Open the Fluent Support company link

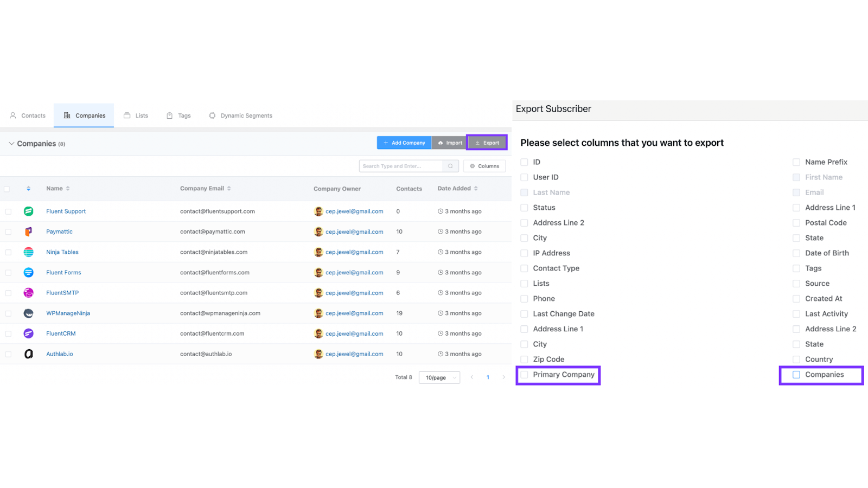[x=66, y=211]
